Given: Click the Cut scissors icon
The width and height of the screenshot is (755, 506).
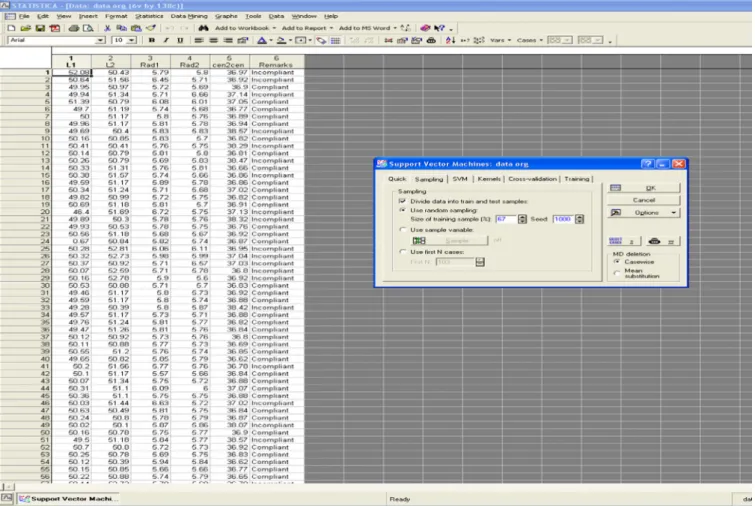Looking at the screenshot, I should coord(107,28).
